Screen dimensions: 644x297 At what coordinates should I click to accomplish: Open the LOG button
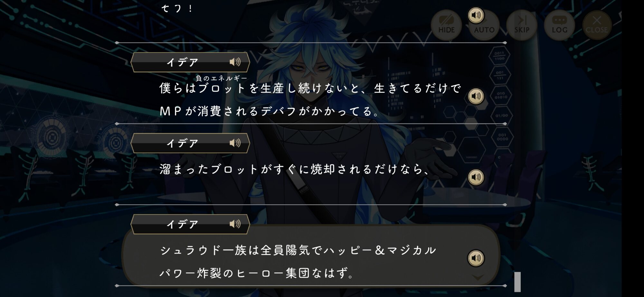click(x=559, y=25)
